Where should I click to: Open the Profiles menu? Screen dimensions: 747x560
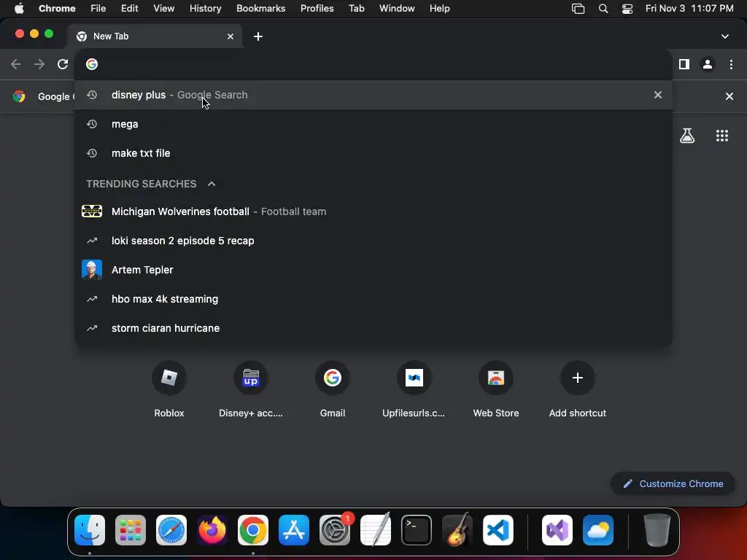tap(317, 9)
